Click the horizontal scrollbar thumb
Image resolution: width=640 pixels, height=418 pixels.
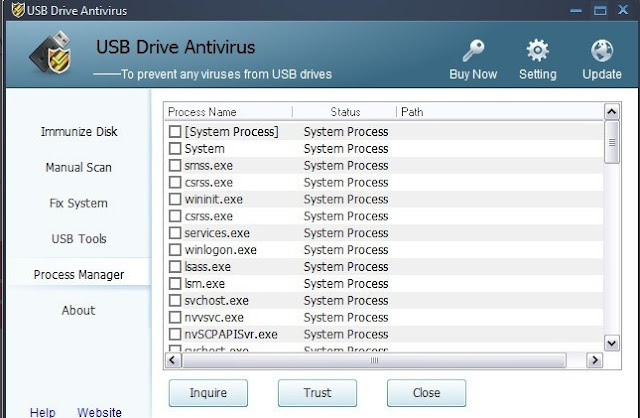[374, 360]
